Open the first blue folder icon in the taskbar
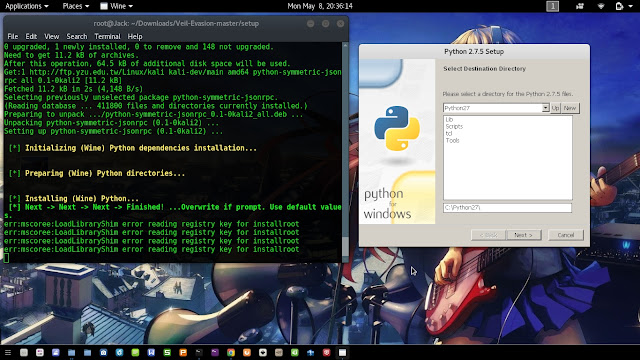Viewport: 640px width, 360px height. point(71,352)
